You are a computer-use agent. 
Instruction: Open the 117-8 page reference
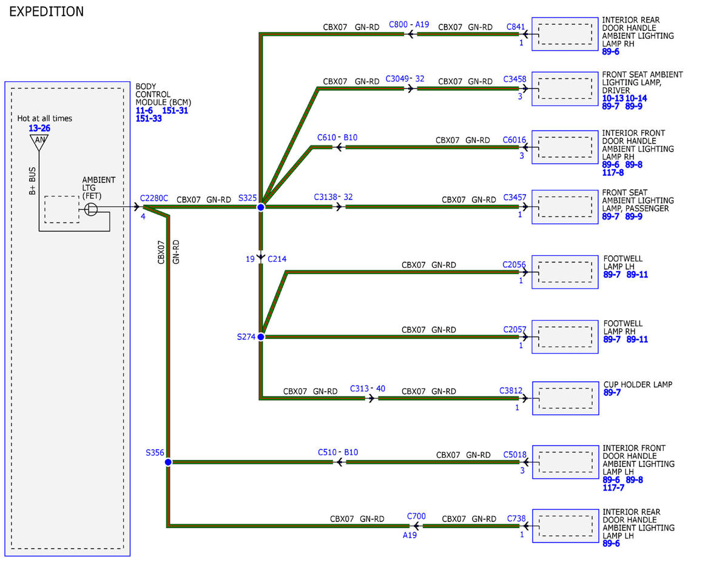tap(613, 172)
